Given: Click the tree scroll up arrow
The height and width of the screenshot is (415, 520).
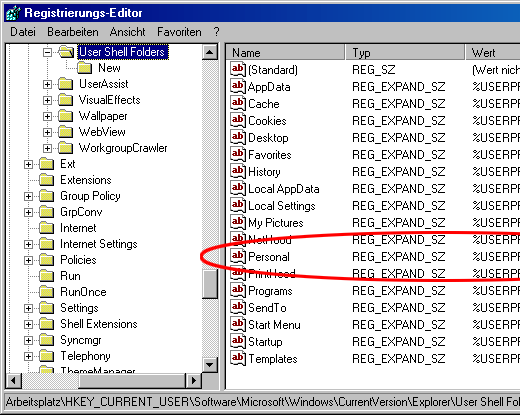Looking at the screenshot, I should [x=210, y=52].
